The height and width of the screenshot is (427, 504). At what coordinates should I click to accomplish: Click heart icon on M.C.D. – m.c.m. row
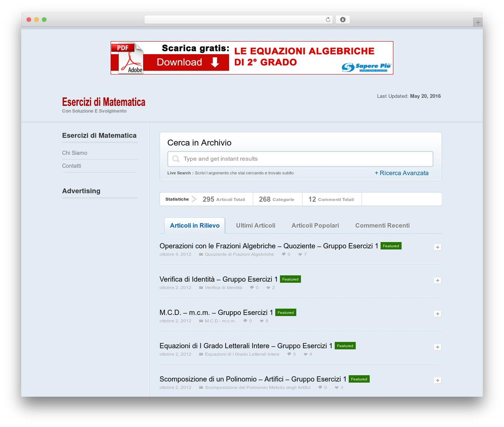[261, 321]
